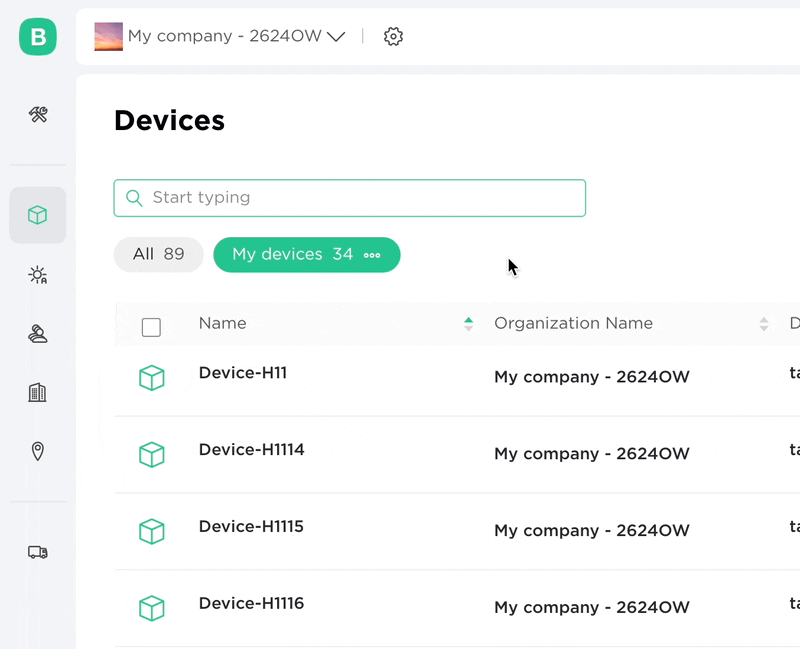Click the cube icon beside Device-H1114
Viewport: 800px width, 649px height.
[151, 454]
